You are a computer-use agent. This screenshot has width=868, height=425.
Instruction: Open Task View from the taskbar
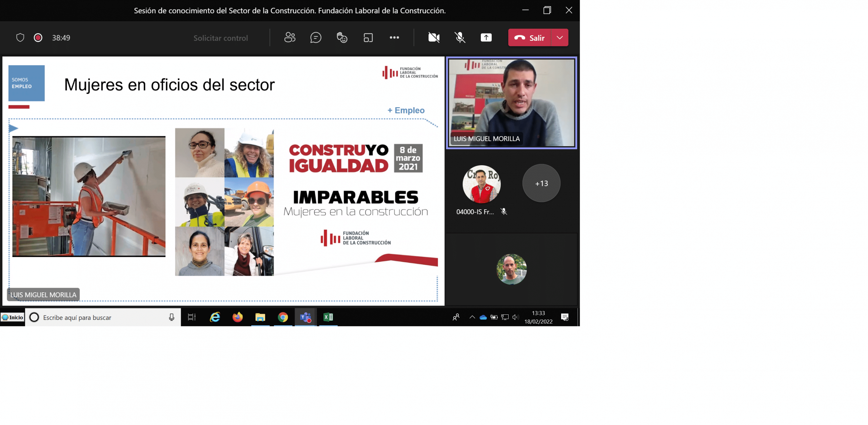pos(192,317)
